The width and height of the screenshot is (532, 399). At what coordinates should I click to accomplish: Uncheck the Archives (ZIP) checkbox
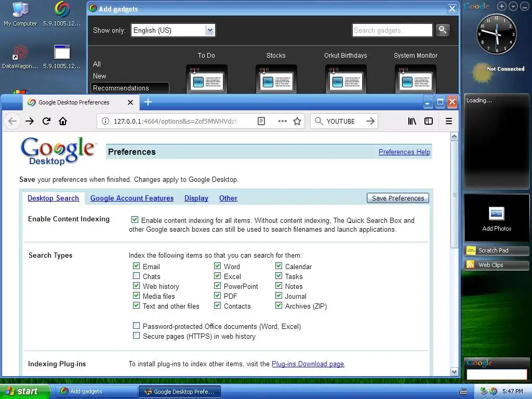[x=278, y=305]
